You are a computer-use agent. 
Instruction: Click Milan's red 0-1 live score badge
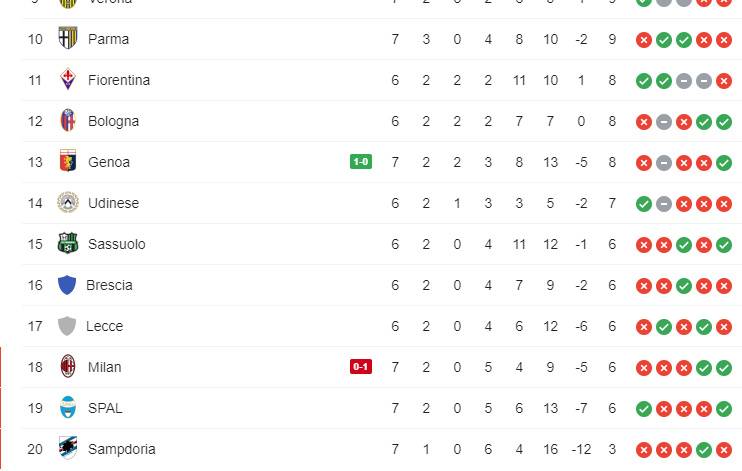point(361,367)
